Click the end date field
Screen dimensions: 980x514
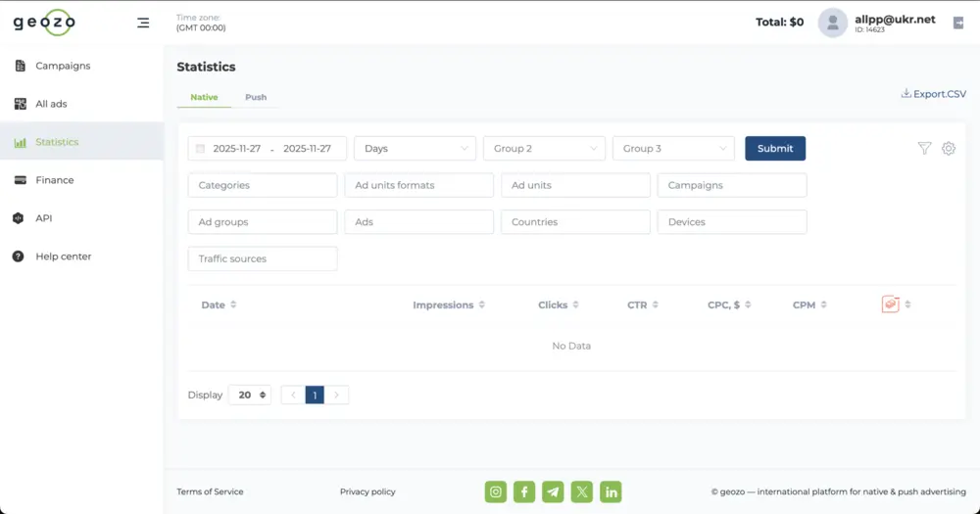point(307,149)
